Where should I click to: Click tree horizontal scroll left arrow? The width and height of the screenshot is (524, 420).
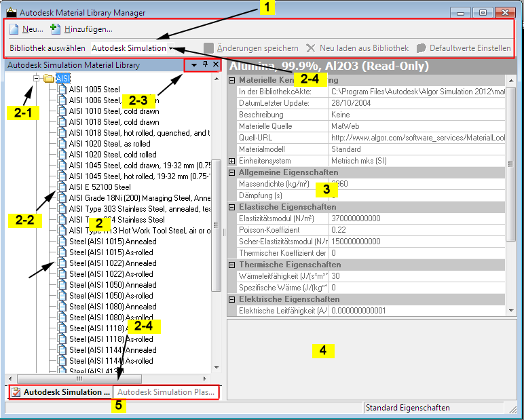(x=10, y=379)
